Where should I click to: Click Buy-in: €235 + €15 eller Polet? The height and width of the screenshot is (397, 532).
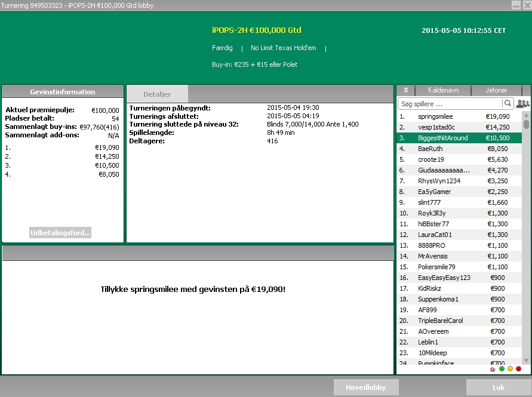(254, 64)
